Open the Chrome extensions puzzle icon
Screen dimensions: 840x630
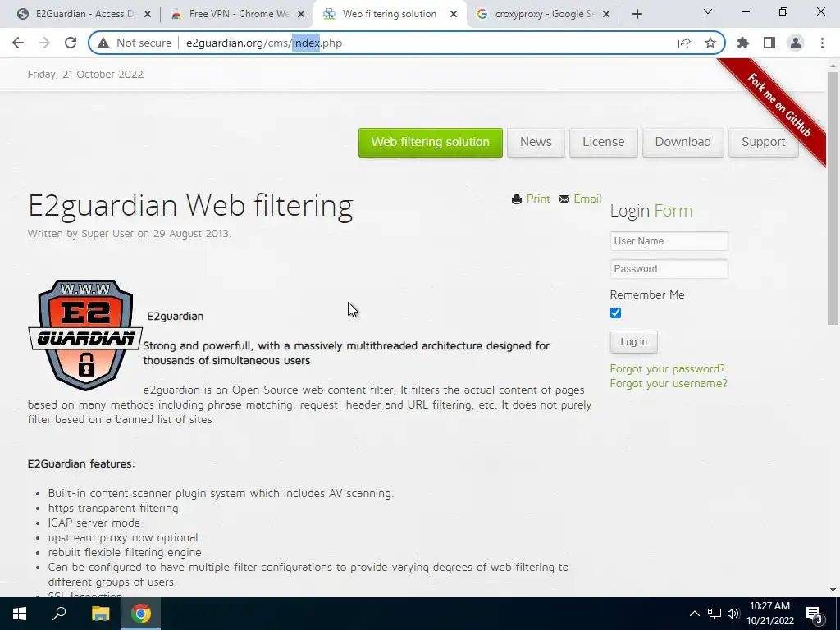click(743, 43)
